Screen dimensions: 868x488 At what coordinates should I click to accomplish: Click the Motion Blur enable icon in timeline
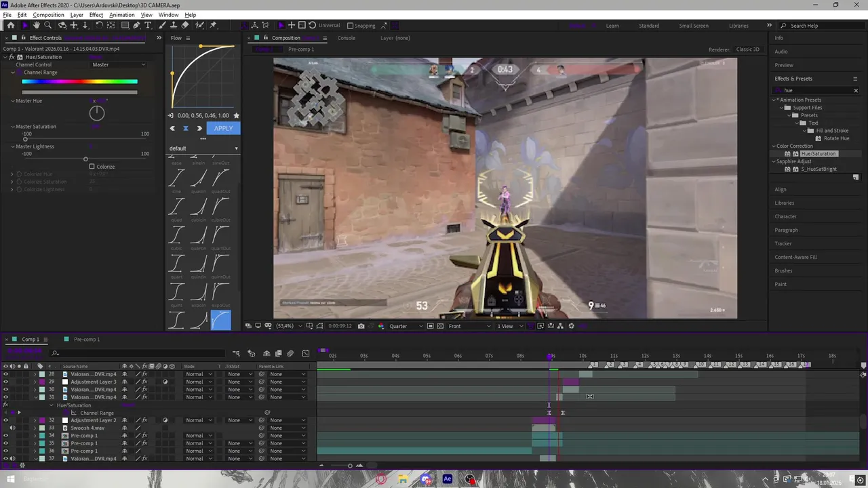point(290,353)
